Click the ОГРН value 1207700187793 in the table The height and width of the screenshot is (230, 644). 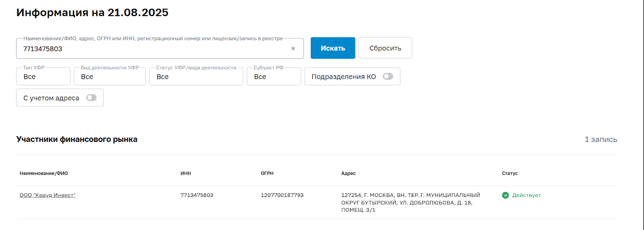click(x=282, y=195)
